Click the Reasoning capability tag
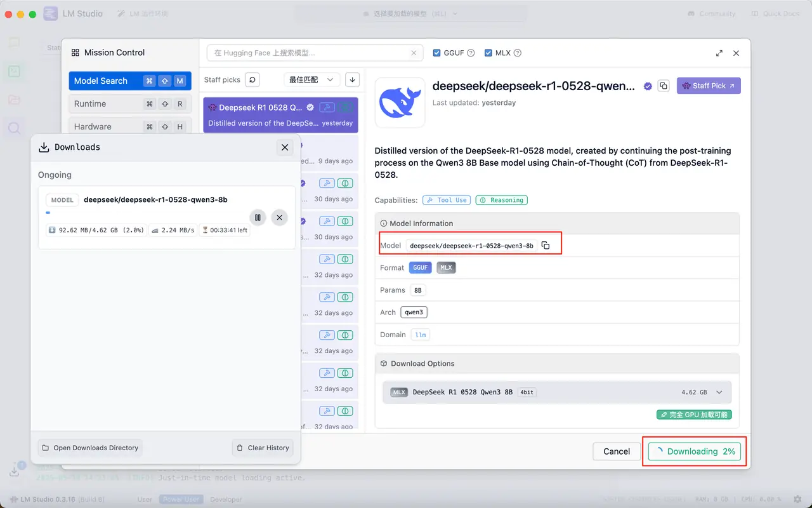Viewport: 812px width, 508px height. tap(501, 200)
